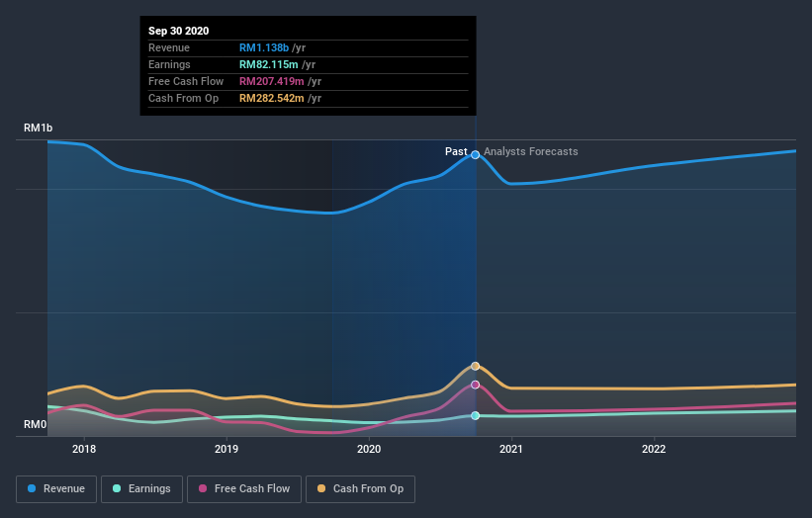Image resolution: width=812 pixels, height=518 pixels.
Task: Click the 2020 x-axis label
Action: pyautogui.click(x=369, y=449)
